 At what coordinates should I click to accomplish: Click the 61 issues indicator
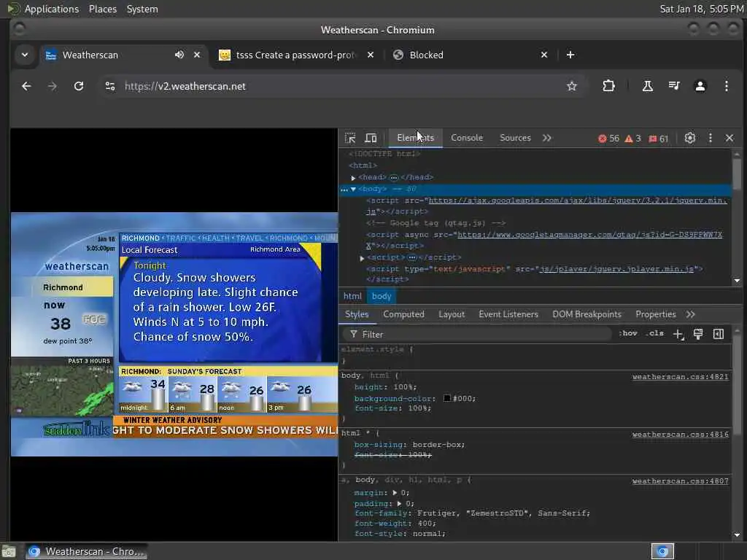(x=659, y=139)
